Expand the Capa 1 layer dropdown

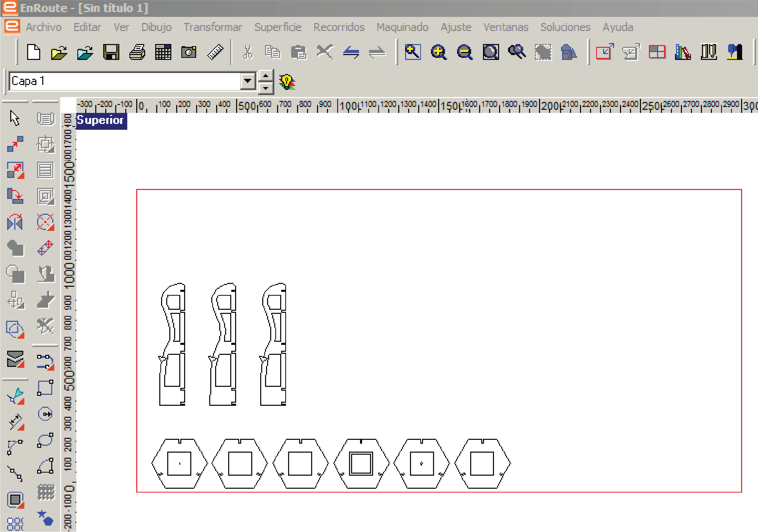point(248,81)
